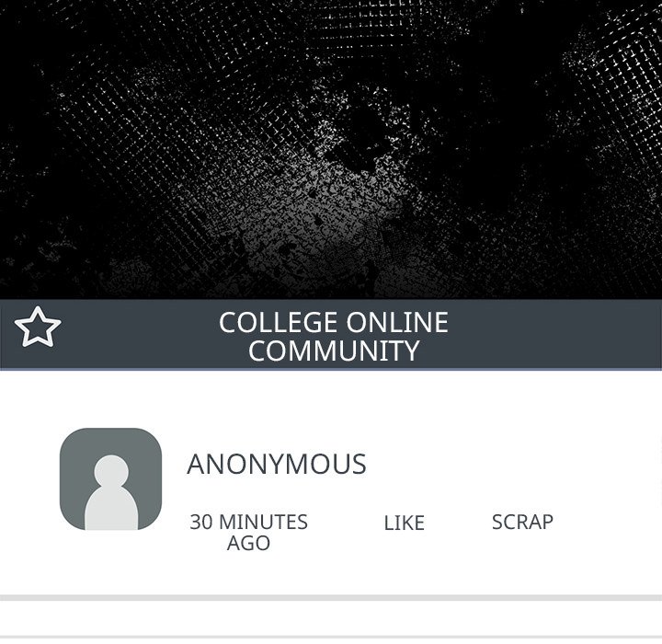Like the Anonymous post
Image resolution: width=662 pixels, height=644 pixels.
click(x=404, y=523)
